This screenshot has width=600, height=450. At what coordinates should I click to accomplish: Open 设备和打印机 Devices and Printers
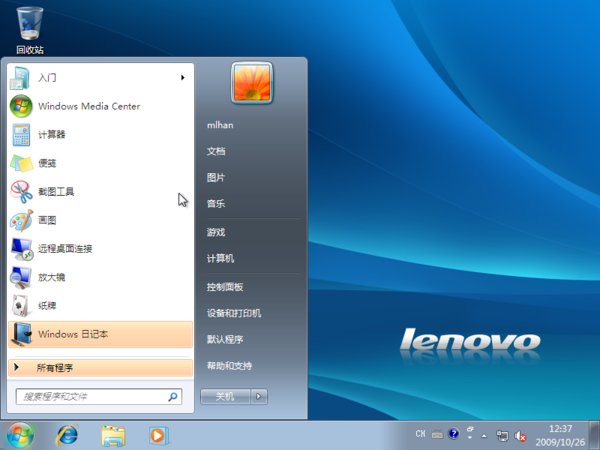tap(234, 313)
